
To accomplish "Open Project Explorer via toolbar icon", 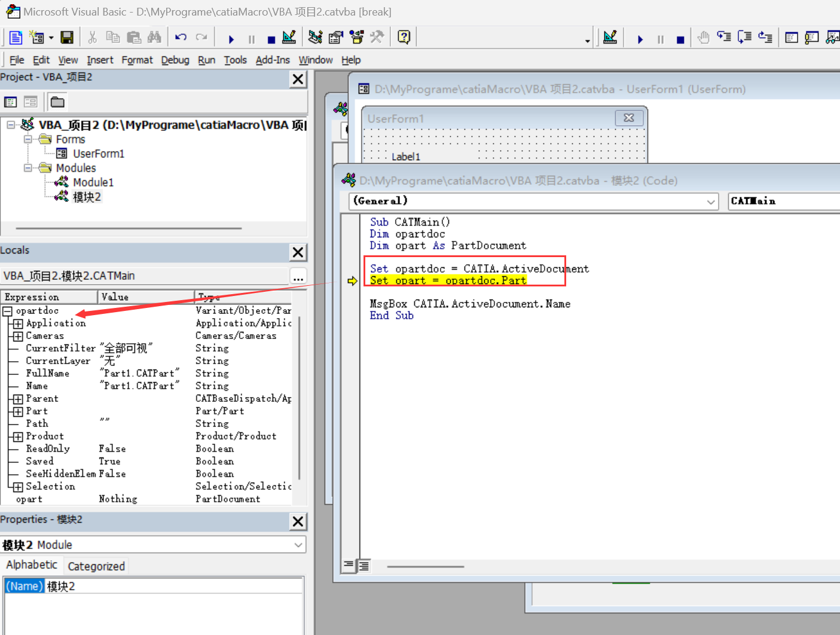I will (315, 38).
